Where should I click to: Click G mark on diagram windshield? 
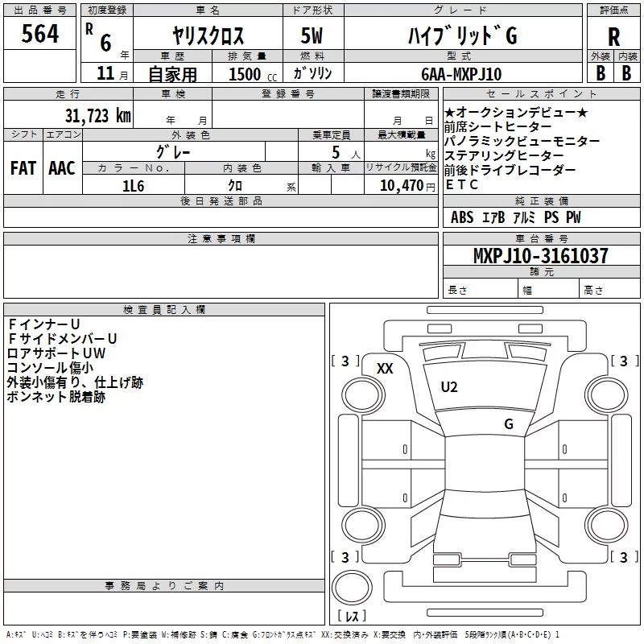click(509, 424)
